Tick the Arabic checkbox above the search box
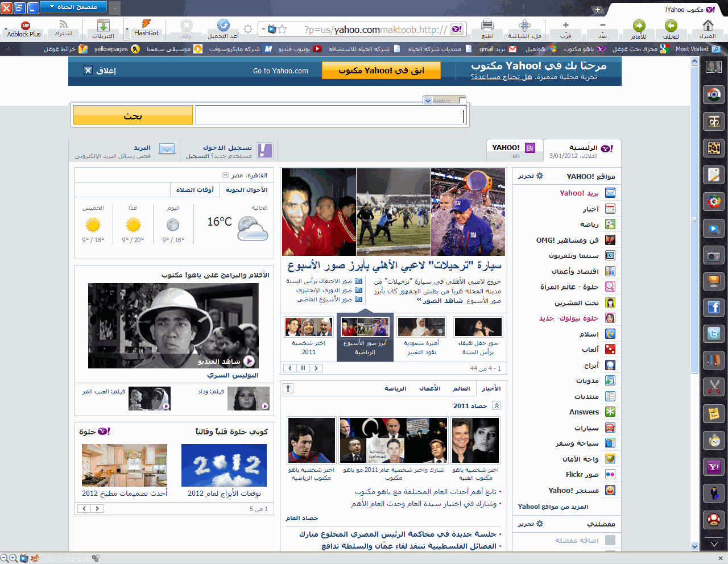This screenshot has width=728, height=564. tap(462, 101)
